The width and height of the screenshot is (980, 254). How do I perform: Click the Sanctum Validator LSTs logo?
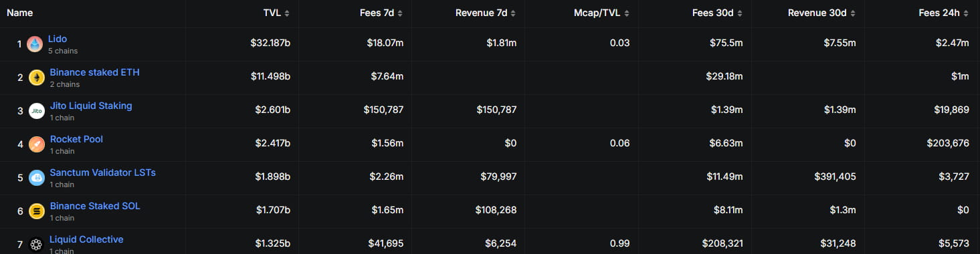pos(37,178)
